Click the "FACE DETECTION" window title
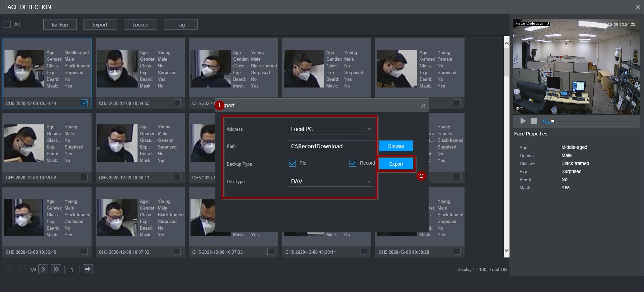Image resolution: width=644 pixels, height=292 pixels. tap(28, 7)
